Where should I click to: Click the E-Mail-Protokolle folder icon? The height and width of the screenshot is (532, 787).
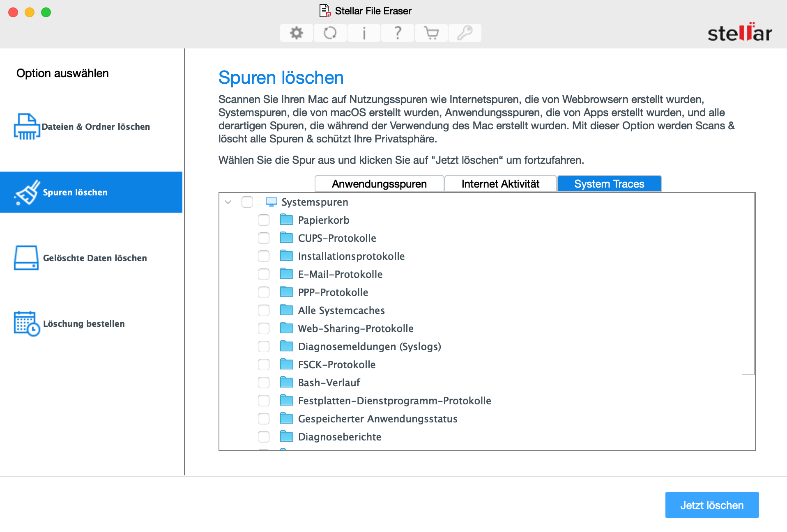click(x=287, y=274)
